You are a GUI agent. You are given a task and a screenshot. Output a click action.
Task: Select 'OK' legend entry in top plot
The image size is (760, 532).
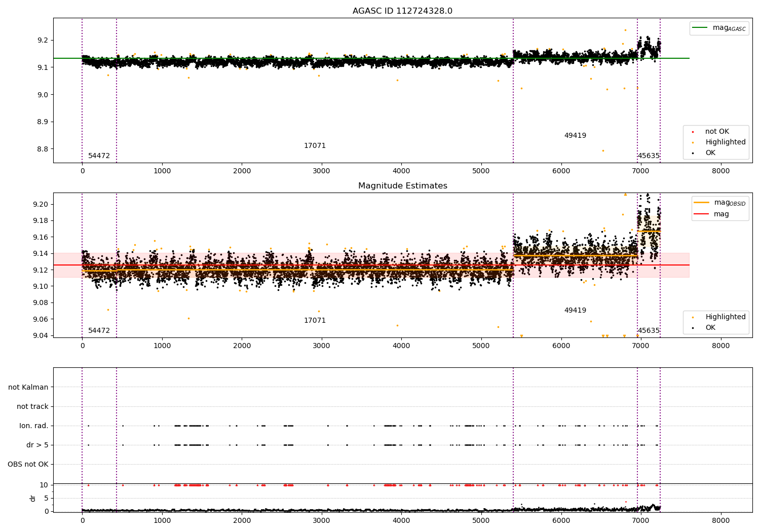[710, 153]
